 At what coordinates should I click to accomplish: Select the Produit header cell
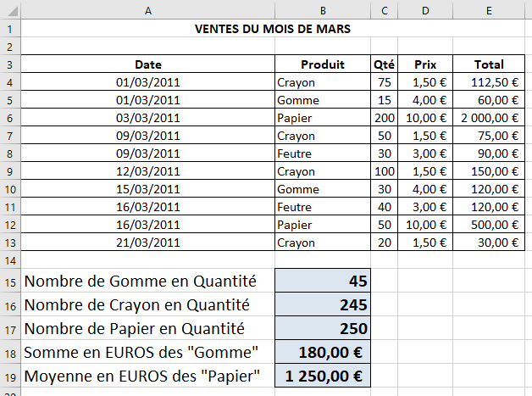click(323, 64)
